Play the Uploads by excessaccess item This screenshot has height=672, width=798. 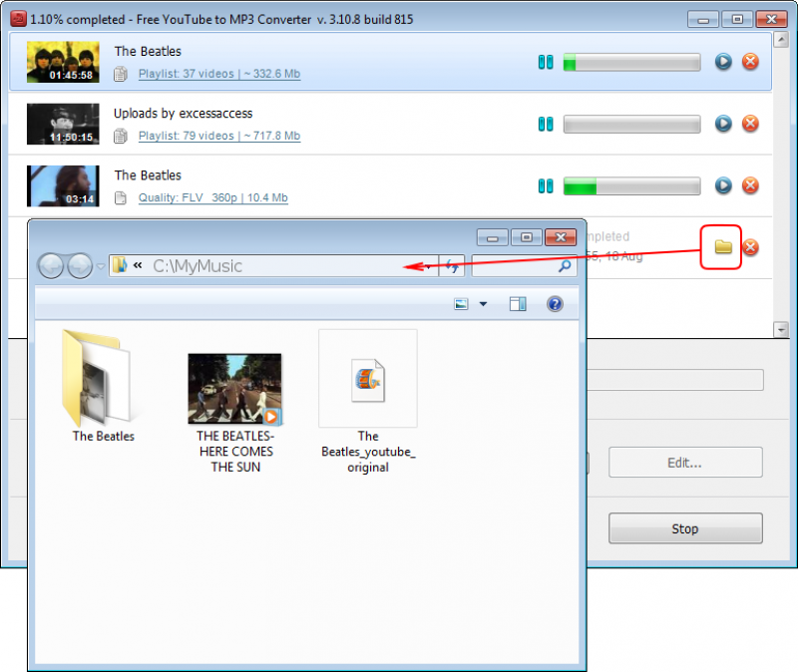pos(723,124)
